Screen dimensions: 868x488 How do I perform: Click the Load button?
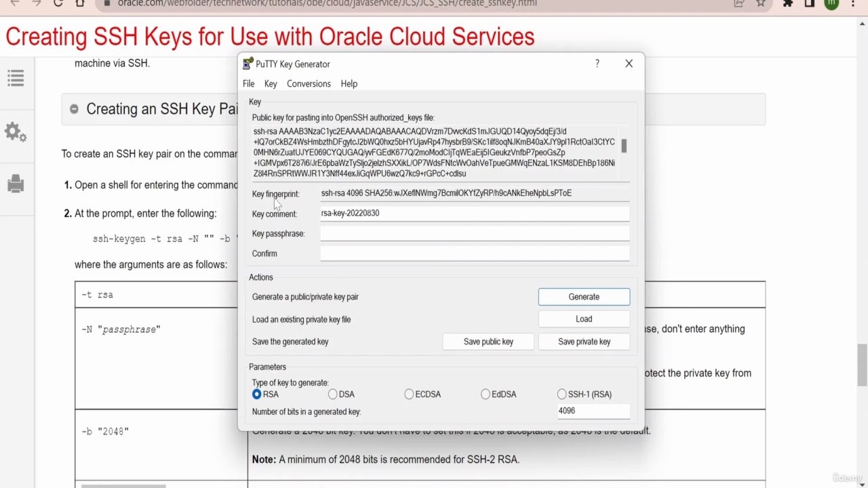[584, 319]
